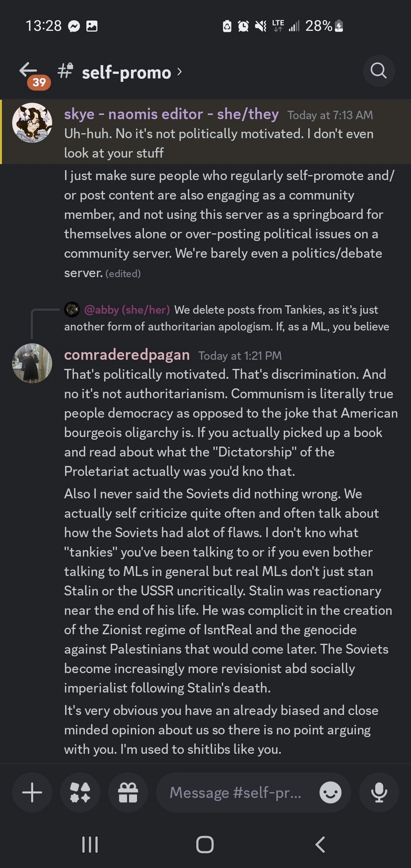Open the self-promo channel title
The width and height of the screenshot is (411, 868).
126,72
